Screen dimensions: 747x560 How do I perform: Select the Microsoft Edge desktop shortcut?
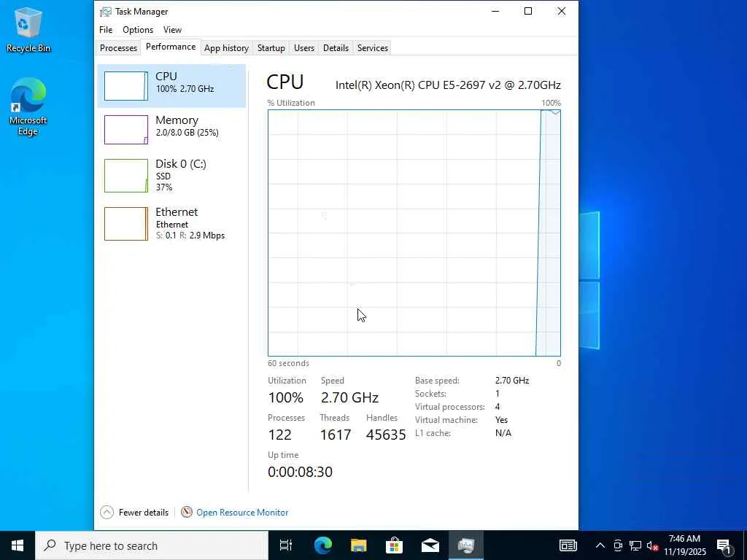28,107
